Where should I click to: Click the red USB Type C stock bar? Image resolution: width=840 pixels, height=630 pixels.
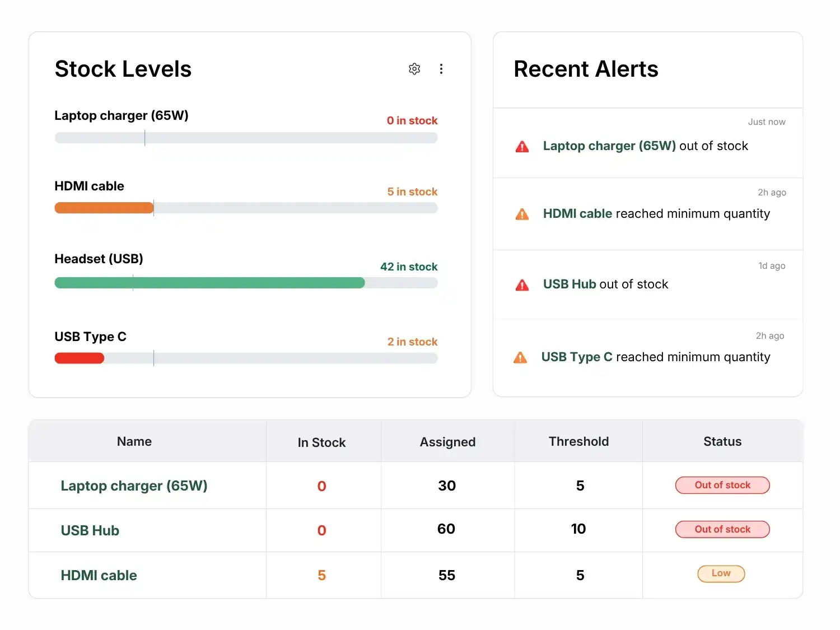[79, 358]
